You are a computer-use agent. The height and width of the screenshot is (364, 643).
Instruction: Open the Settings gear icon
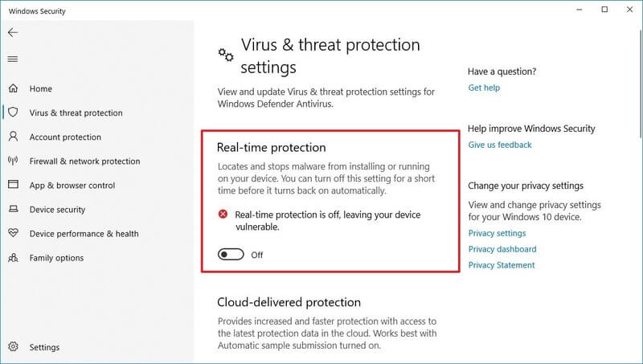tap(13, 347)
